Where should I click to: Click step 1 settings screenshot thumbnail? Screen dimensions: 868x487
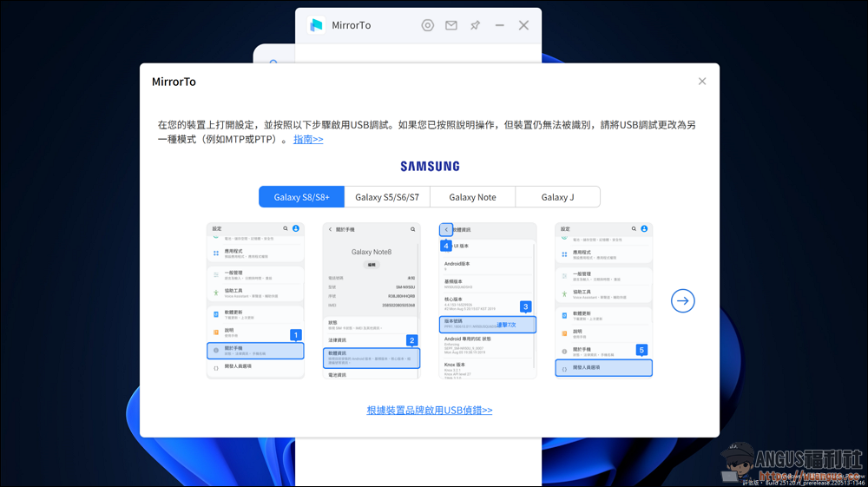(x=255, y=300)
